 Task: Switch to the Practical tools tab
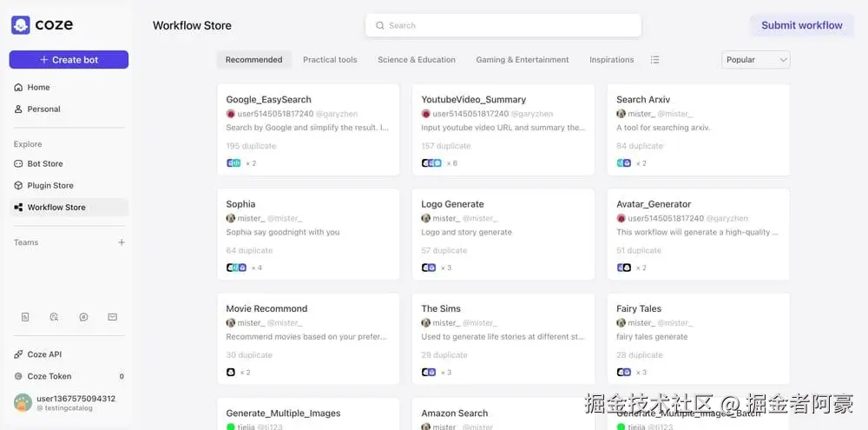[330, 60]
